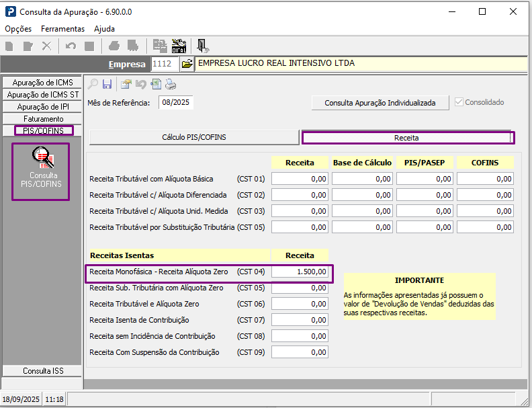Click the exit door icon in the toolbar
The height and width of the screenshot is (408, 532).
pos(202,46)
